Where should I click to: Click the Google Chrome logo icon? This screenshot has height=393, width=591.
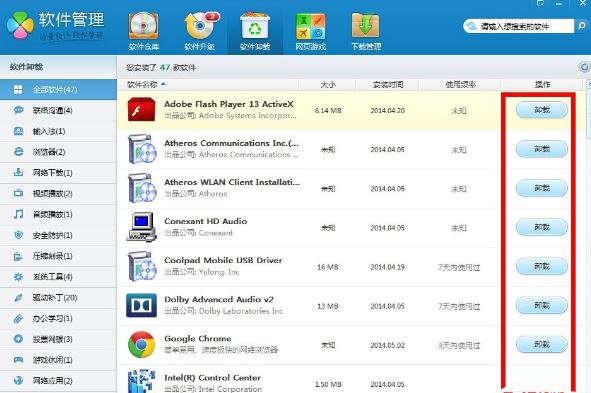pos(141,344)
